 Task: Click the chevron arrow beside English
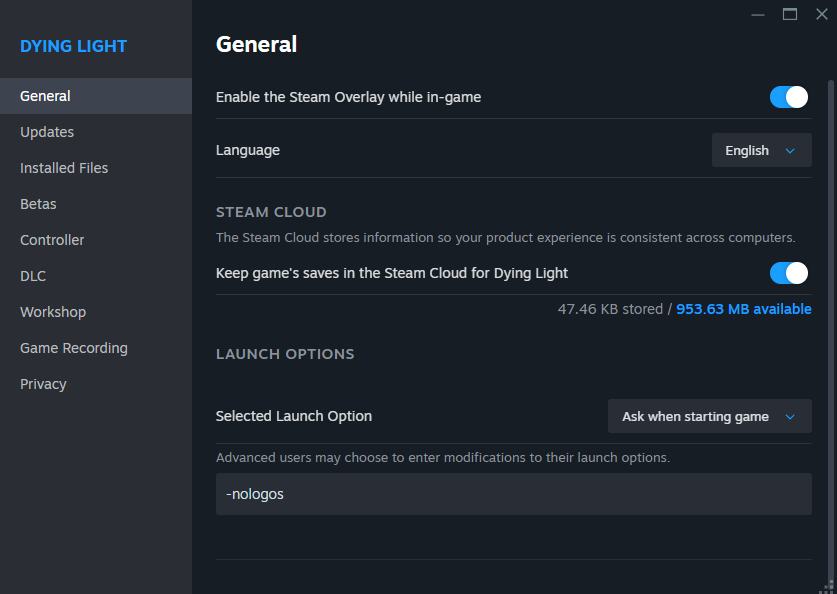pyautogui.click(x=790, y=151)
